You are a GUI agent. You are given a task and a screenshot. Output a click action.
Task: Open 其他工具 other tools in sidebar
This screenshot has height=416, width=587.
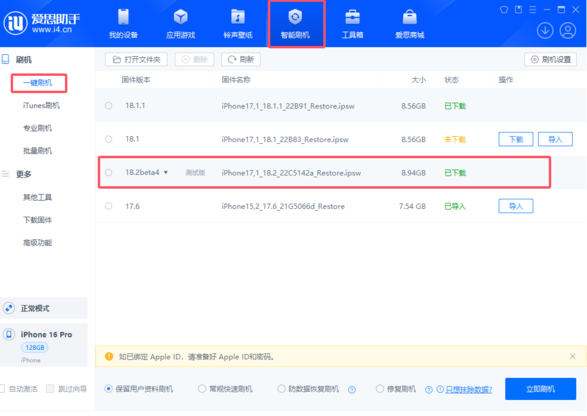point(37,197)
